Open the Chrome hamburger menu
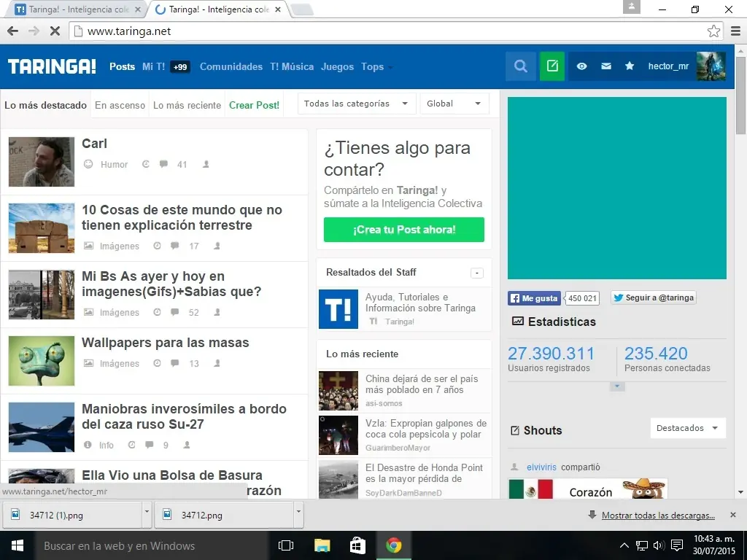747x560 pixels. point(735,31)
